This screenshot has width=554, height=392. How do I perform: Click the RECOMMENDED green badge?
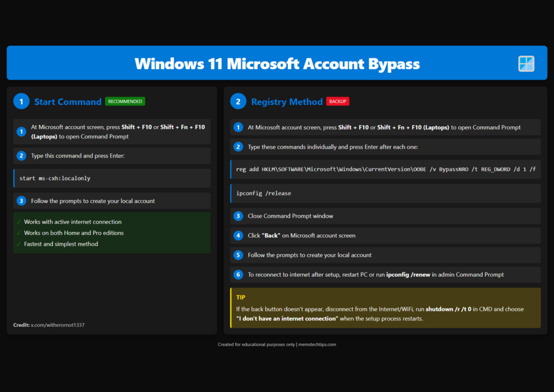125,101
